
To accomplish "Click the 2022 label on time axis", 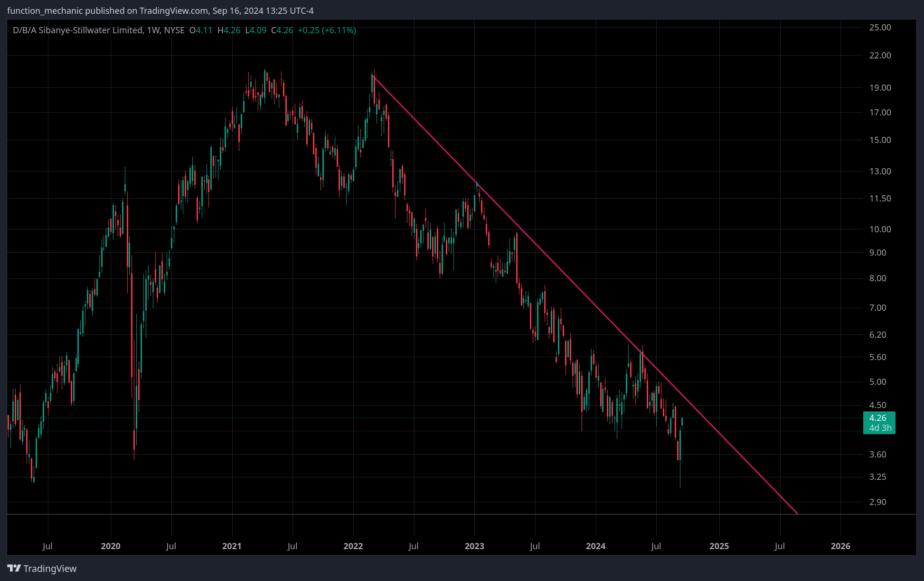I will point(353,546).
